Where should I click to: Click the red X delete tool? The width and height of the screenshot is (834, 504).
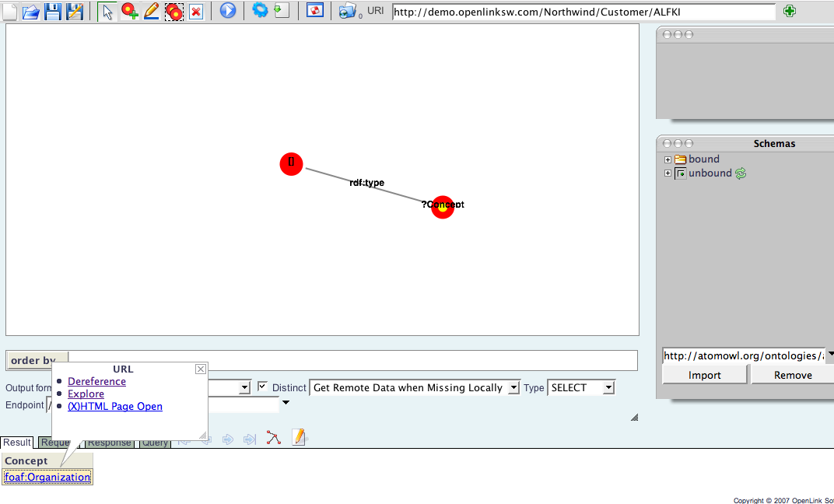click(x=196, y=12)
